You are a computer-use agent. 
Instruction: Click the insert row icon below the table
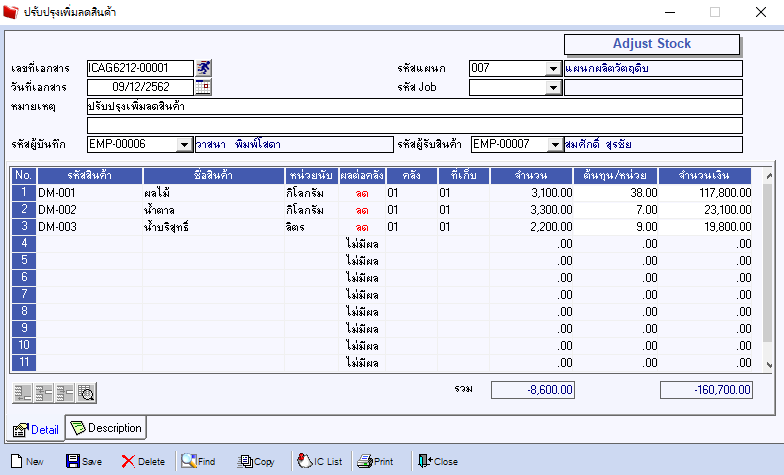click(22, 393)
